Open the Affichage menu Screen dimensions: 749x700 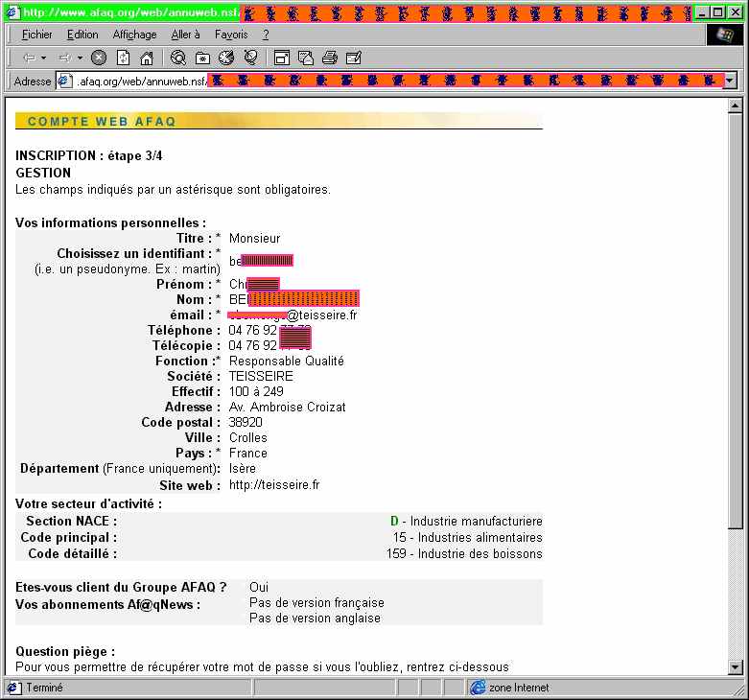[x=134, y=35]
